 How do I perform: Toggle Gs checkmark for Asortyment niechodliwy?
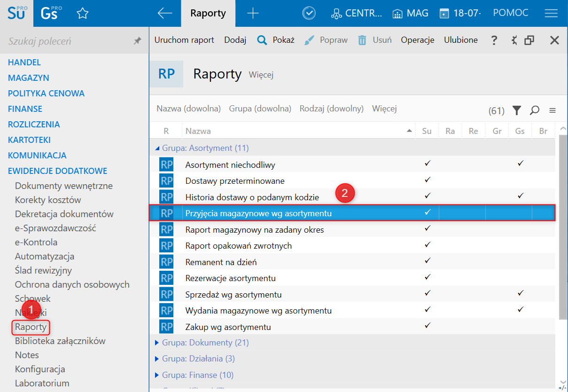pyautogui.click(x=520, y=164)
